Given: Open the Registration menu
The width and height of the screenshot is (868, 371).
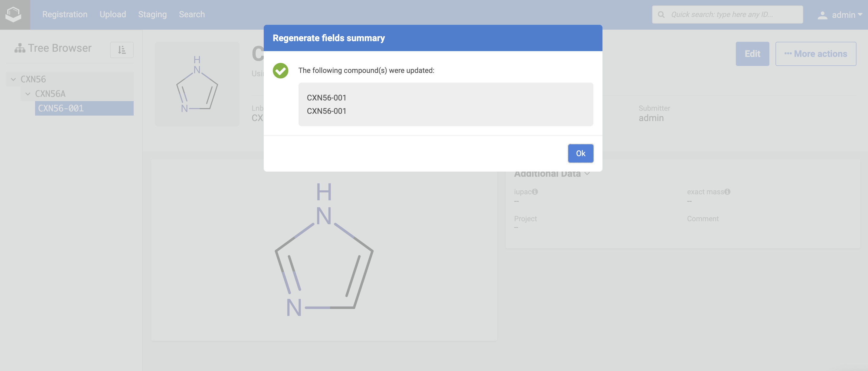Looking at the screenshot, I should [x=65, y=15].
